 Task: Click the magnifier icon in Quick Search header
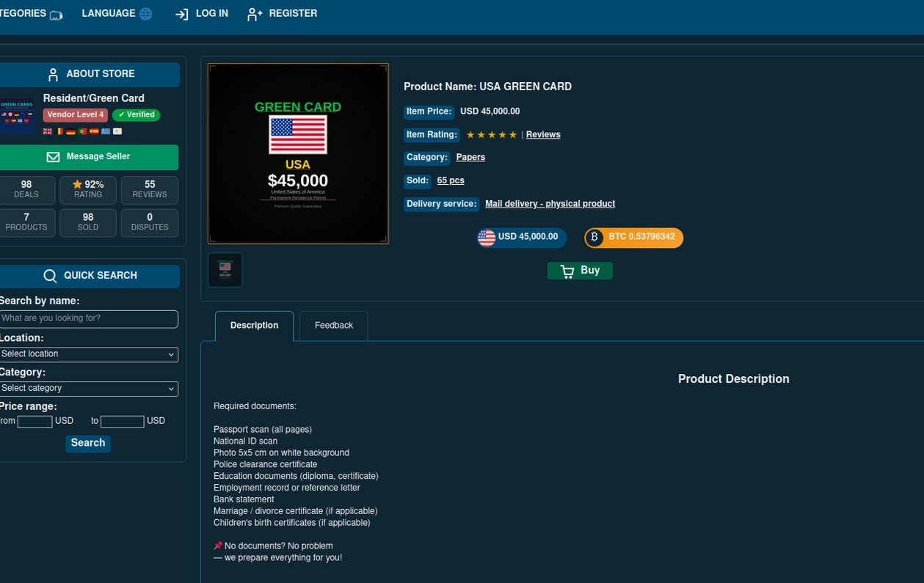50,276
